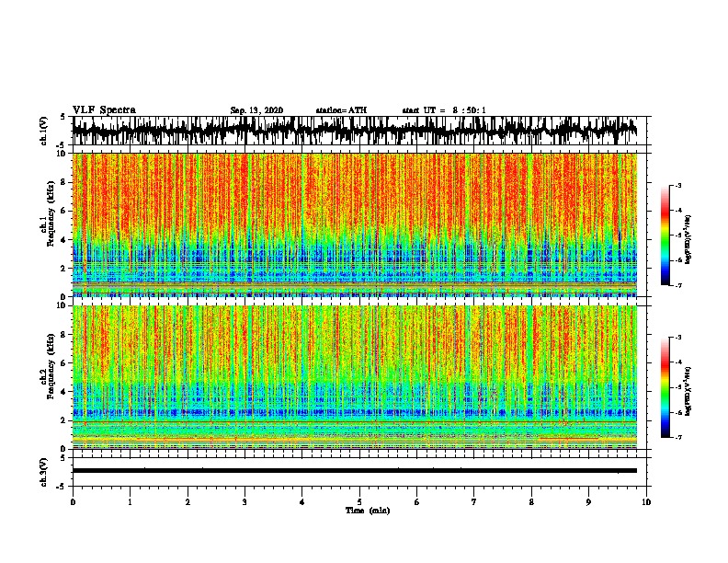This screenshot has width=728, height=563.
Task: Click the ch.2 colorbar "log(PSD)" label
Action: [x=688, y=391]
